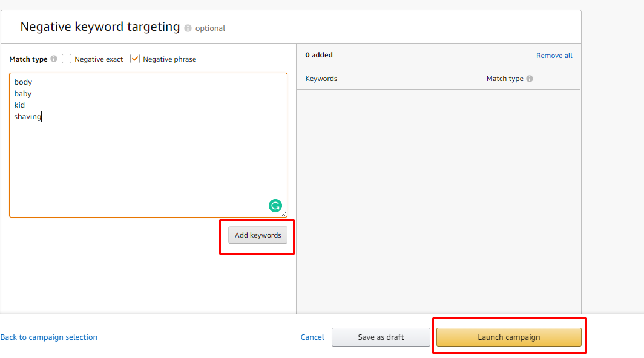Click info icon in Match type column header

pyautogui.click(x=530, y=79)
